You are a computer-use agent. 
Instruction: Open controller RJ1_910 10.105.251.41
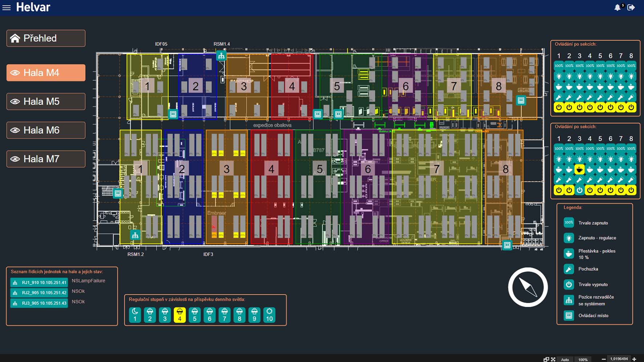pyautogui.click(x=39, y=282)
